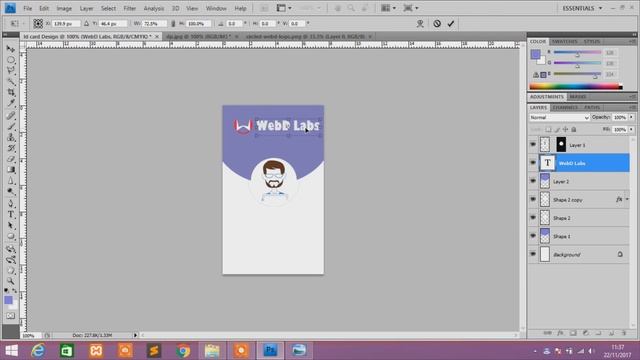Toggle Quick Mask mode button
The width and height of the screenshot is (640, 360).
coord(11,316)
